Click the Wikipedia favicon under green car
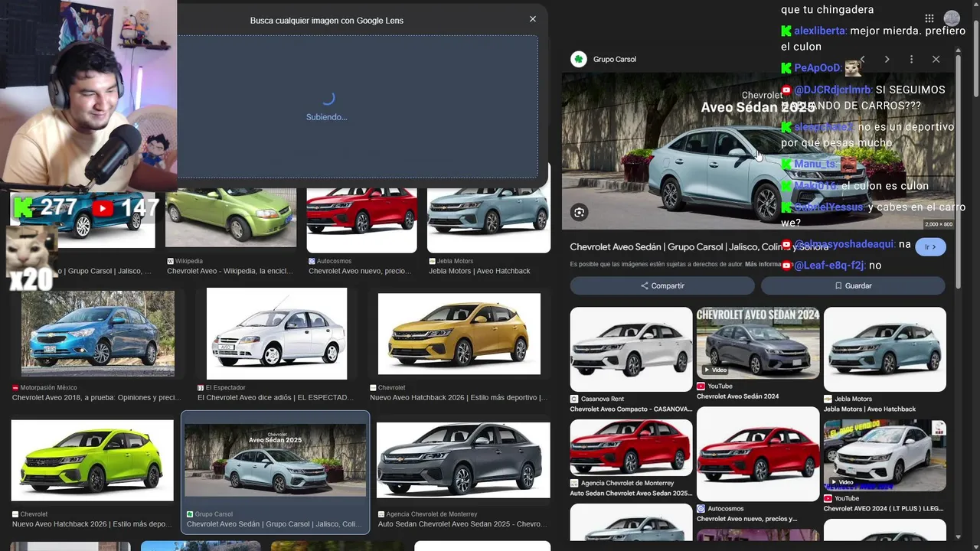980x551 pixels. [x=170, y=261]
